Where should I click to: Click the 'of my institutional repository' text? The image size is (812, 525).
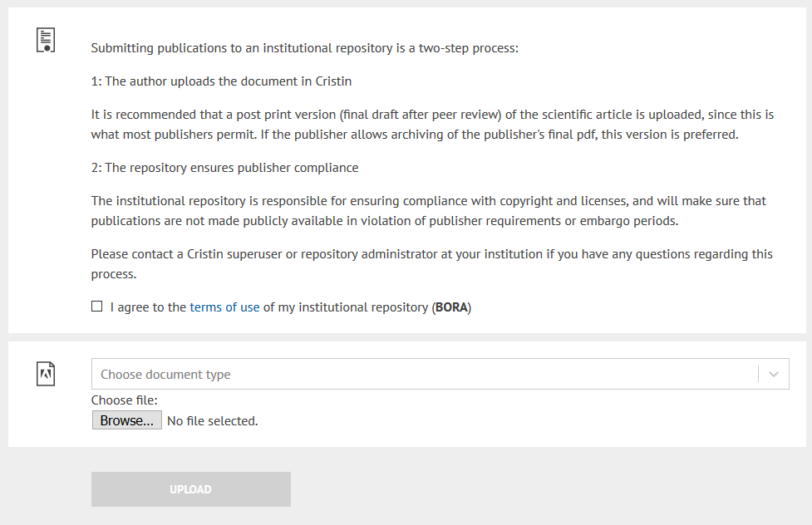coord(345,307)
